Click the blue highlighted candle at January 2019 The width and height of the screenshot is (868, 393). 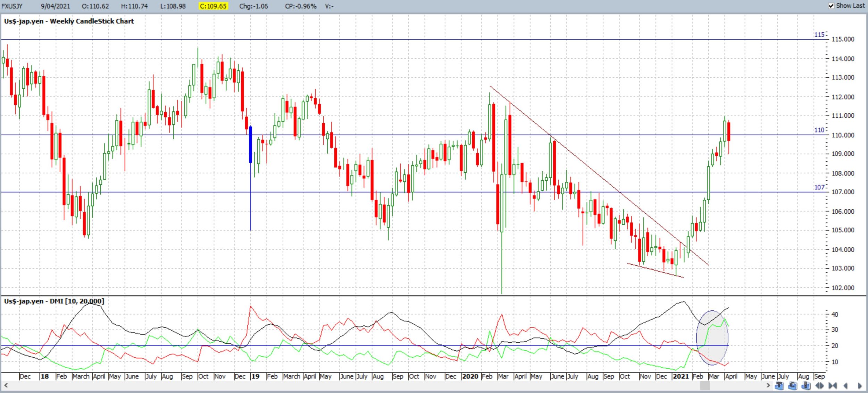click(x=250, y=145)
